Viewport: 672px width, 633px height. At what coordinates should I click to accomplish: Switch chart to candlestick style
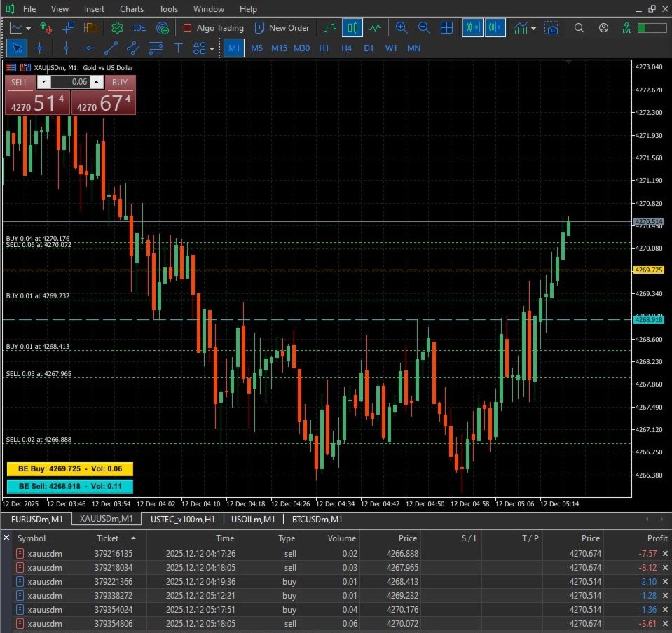352,28
